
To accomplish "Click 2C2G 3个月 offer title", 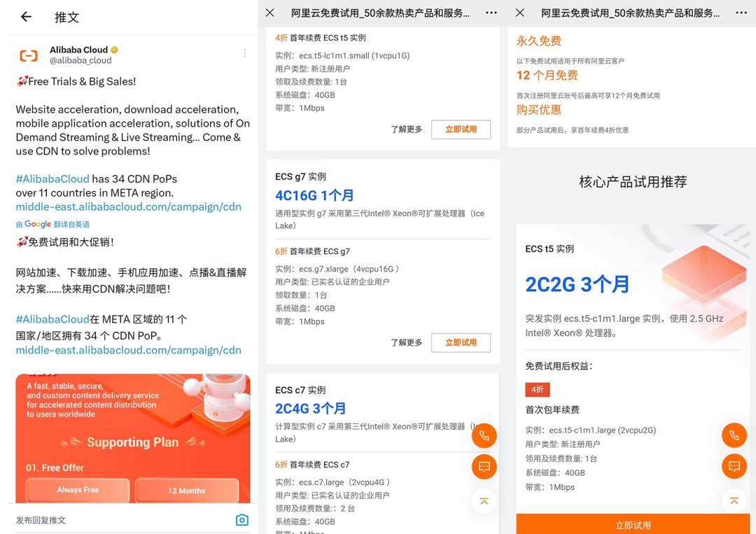I will 577,284.
